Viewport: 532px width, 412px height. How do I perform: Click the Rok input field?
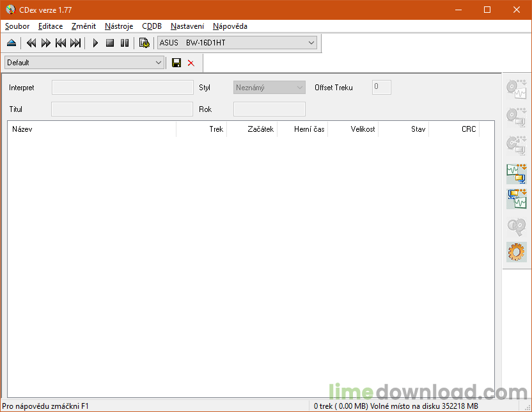(x=269, y=109)
